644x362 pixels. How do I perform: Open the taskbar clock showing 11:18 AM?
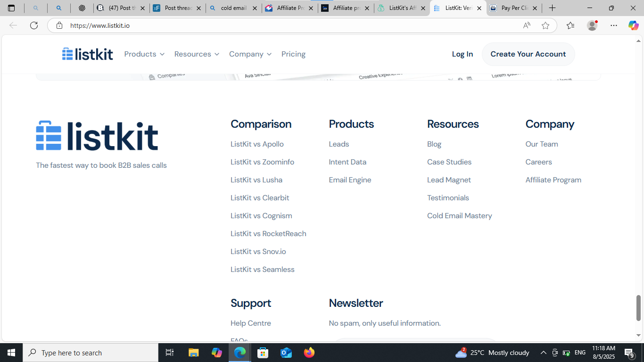pos(604,353)
